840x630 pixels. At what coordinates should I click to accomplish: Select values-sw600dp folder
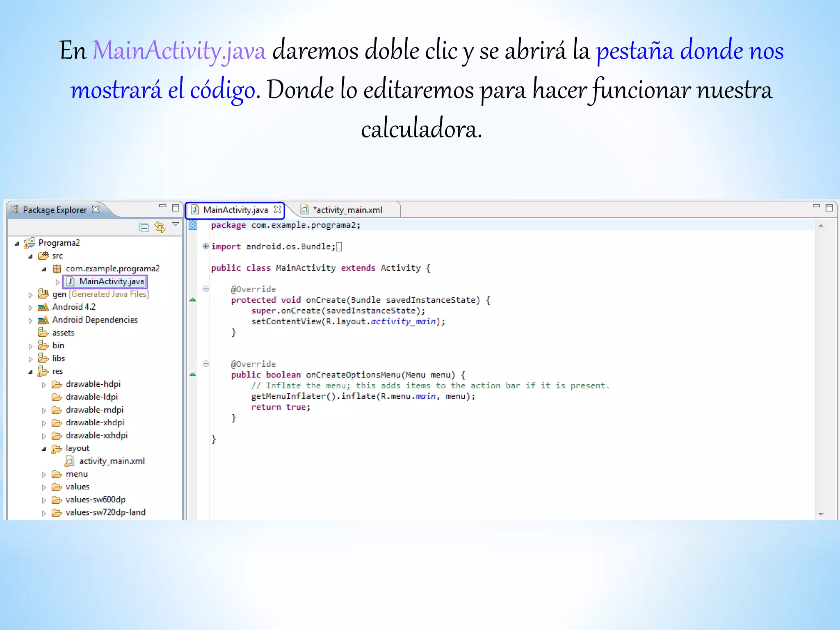(89, 500)
